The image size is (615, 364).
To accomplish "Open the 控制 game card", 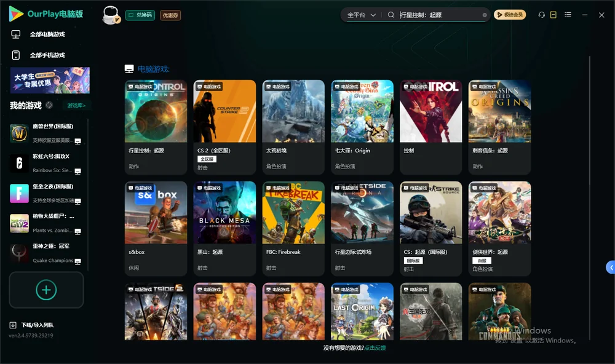I will 430,127.
